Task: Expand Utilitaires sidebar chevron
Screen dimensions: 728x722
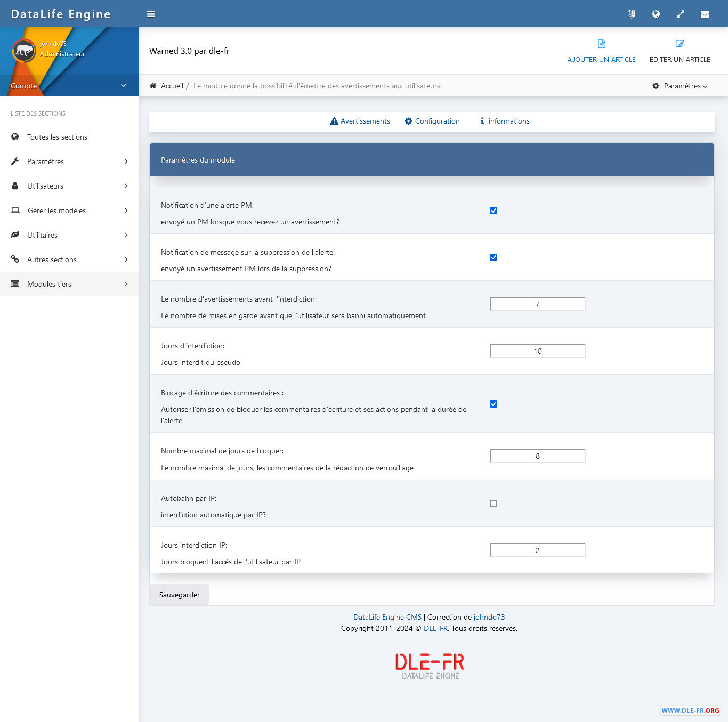Action: [126, 235]
